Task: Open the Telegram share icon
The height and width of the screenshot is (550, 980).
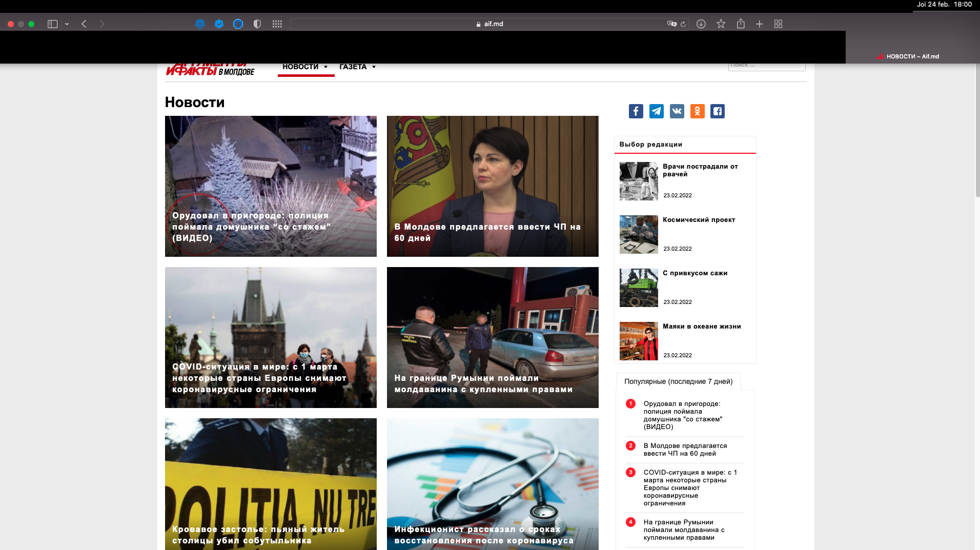Action: (x=656, y=111)
